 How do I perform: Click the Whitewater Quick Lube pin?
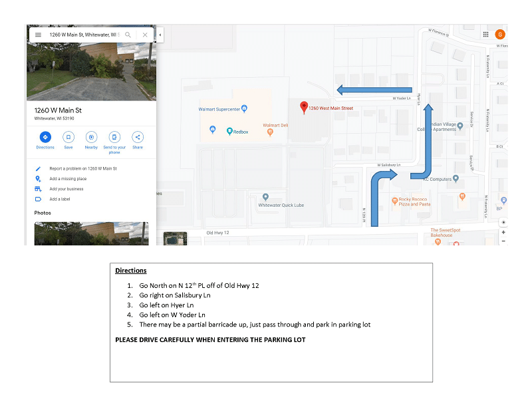pos(265,197)
